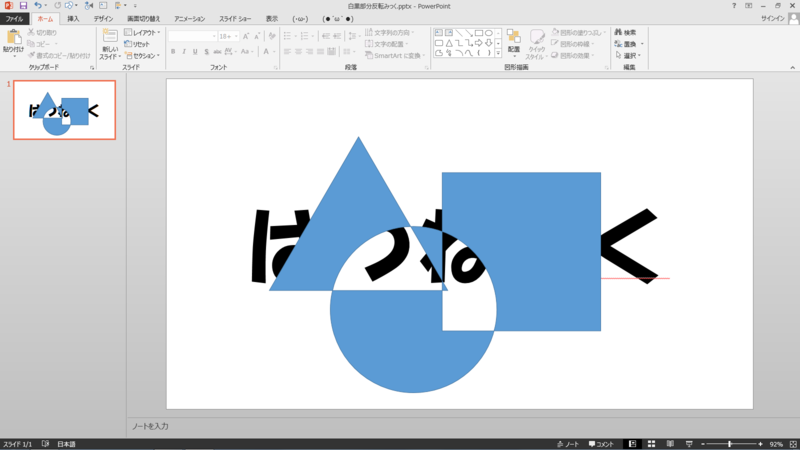The width and height of the screenshot is (800, 450).
Task: Open the File (ファイル) tab
Action: point(14,19)
